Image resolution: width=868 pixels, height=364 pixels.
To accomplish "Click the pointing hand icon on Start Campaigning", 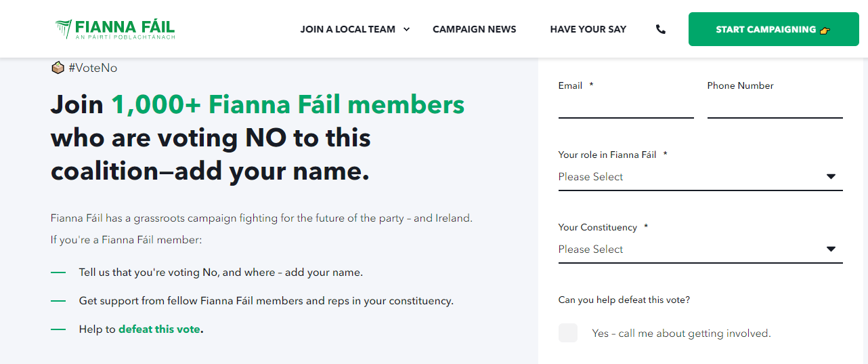I will [x=824, y=30].
